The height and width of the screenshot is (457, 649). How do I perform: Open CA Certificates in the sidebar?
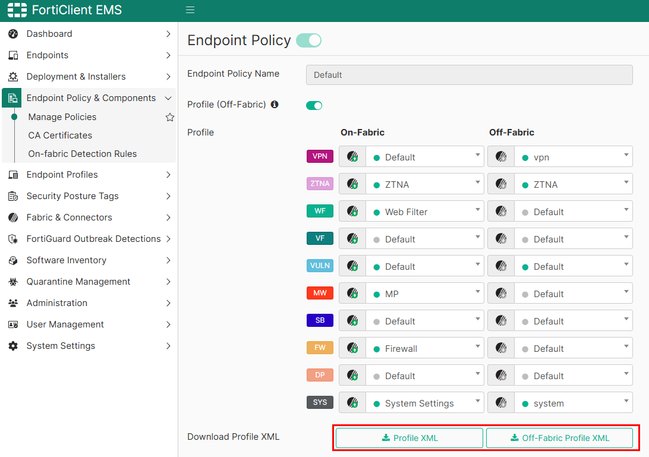coord(60,136)
